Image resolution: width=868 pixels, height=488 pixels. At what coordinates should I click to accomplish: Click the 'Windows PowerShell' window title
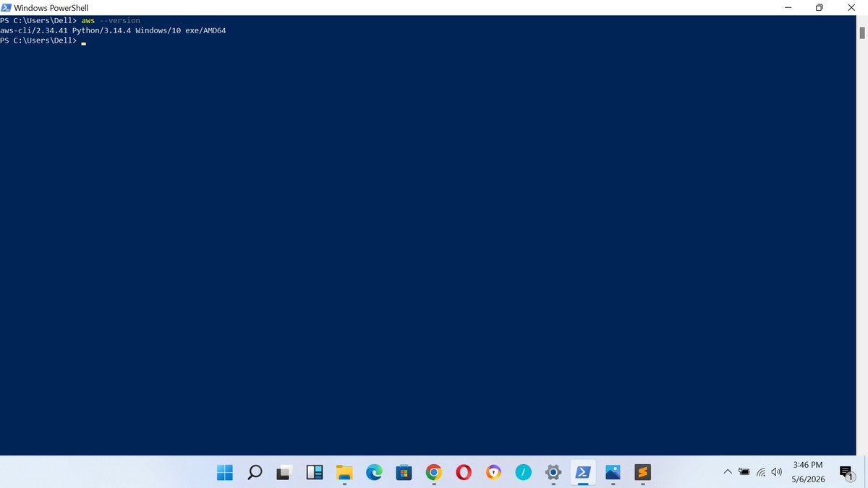point(51,7)
